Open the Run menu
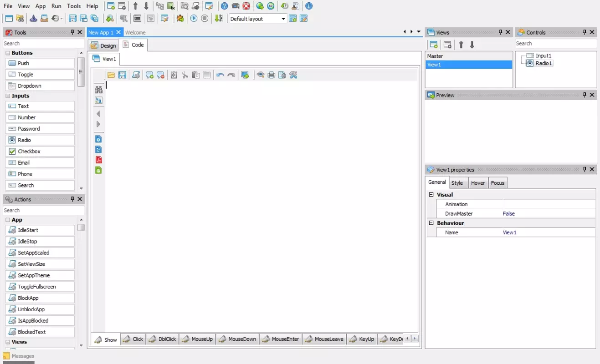 pos(56,6)
